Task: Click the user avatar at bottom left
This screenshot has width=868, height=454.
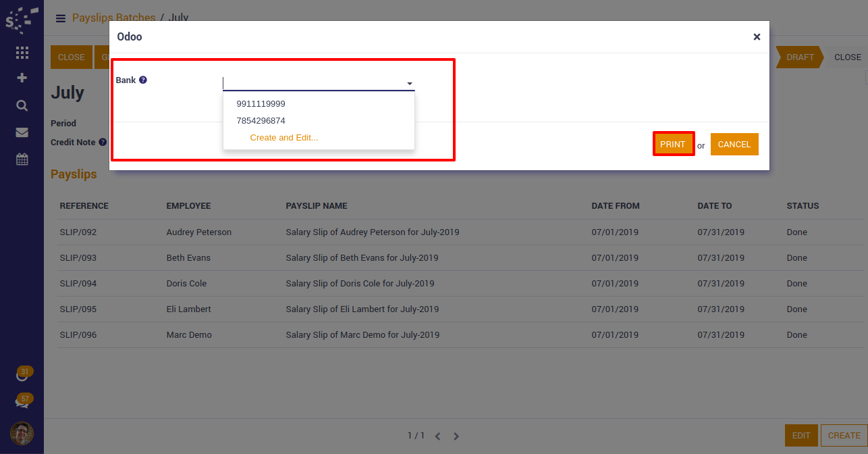Action: 22,433
